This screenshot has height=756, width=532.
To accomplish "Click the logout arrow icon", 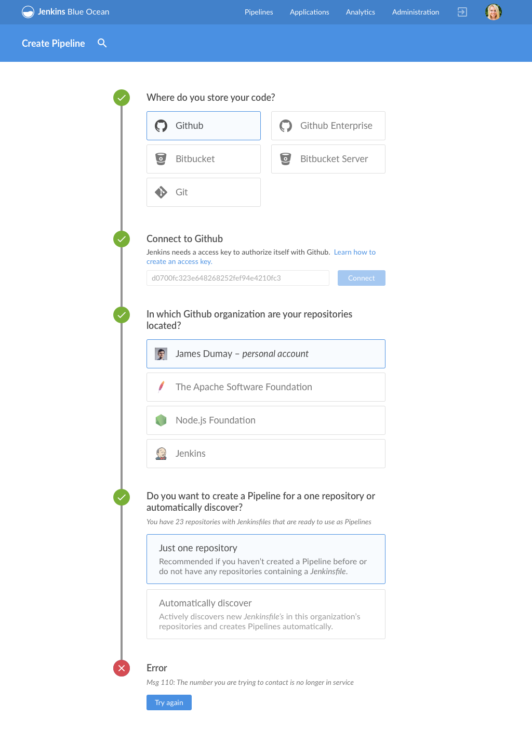I will (462, 12).
